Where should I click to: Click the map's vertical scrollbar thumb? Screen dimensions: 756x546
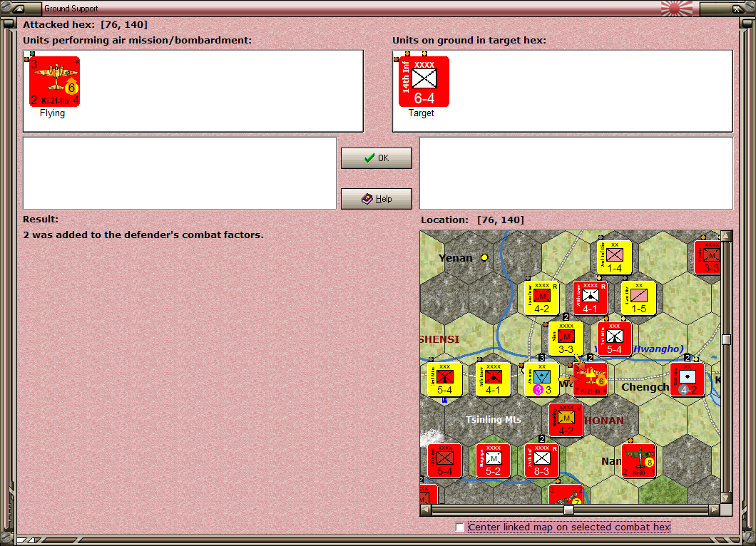click(x=726, y=339)
